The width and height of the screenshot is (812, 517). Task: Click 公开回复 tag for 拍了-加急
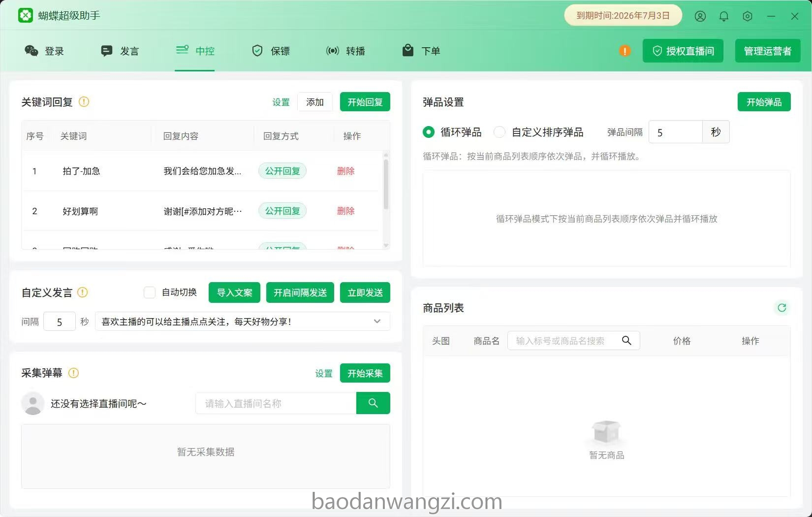282,171
